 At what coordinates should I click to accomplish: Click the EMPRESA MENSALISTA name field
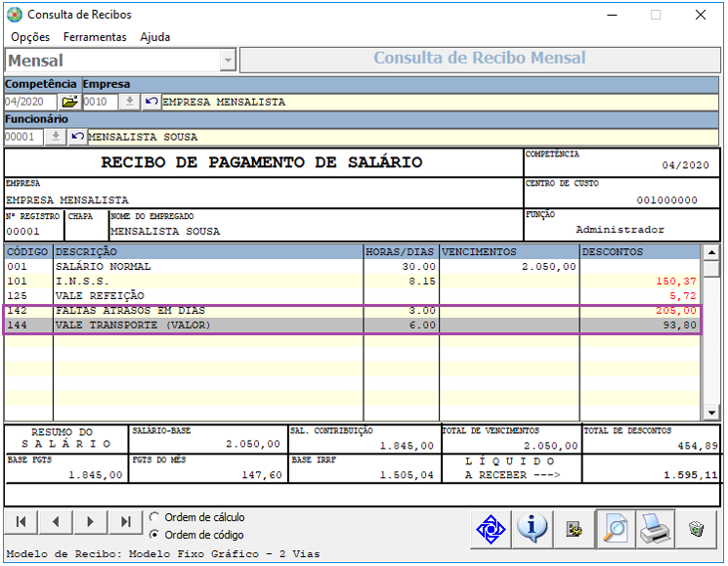440,102
